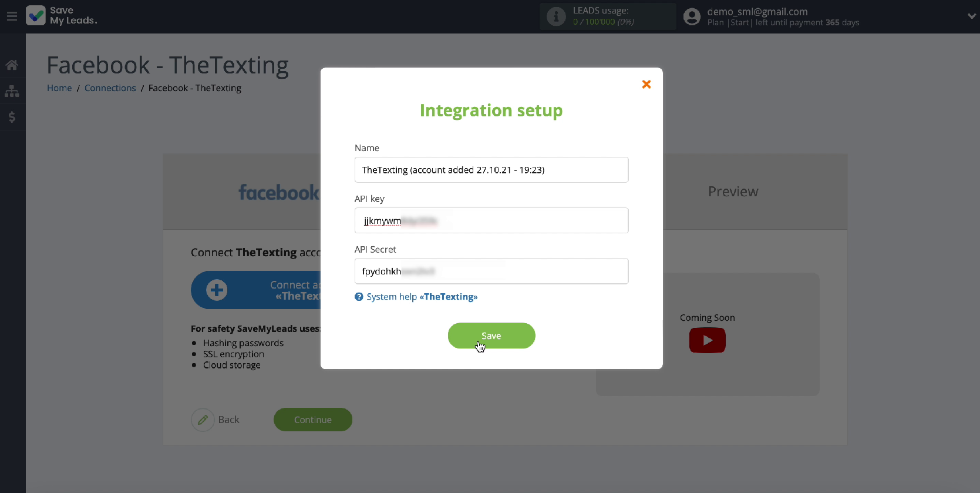
Task: Click the user profile avatar icon
Action: pos(692,16)
